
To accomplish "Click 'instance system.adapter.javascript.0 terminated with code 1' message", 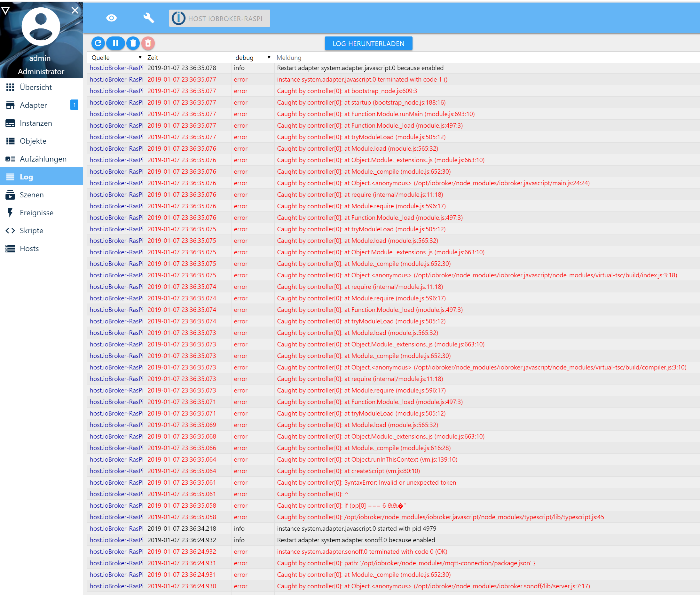I will click(362, 79).
